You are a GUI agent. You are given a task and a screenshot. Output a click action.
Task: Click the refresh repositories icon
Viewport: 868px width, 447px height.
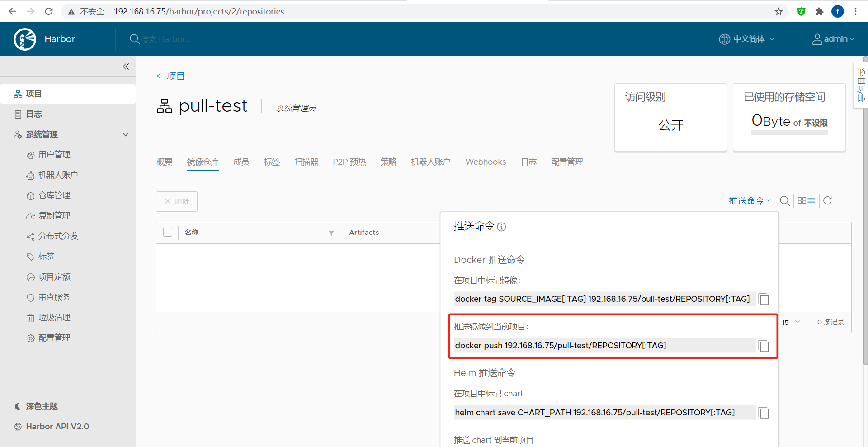827,200
